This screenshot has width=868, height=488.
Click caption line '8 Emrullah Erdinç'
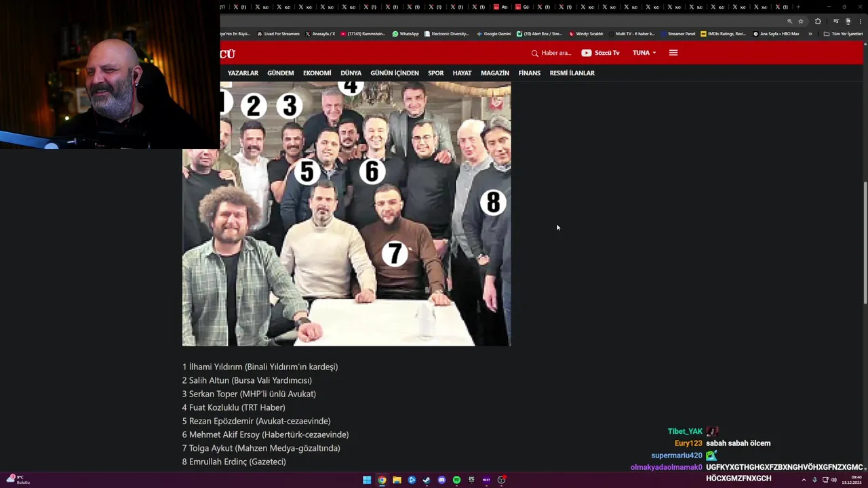coord(234,462)
